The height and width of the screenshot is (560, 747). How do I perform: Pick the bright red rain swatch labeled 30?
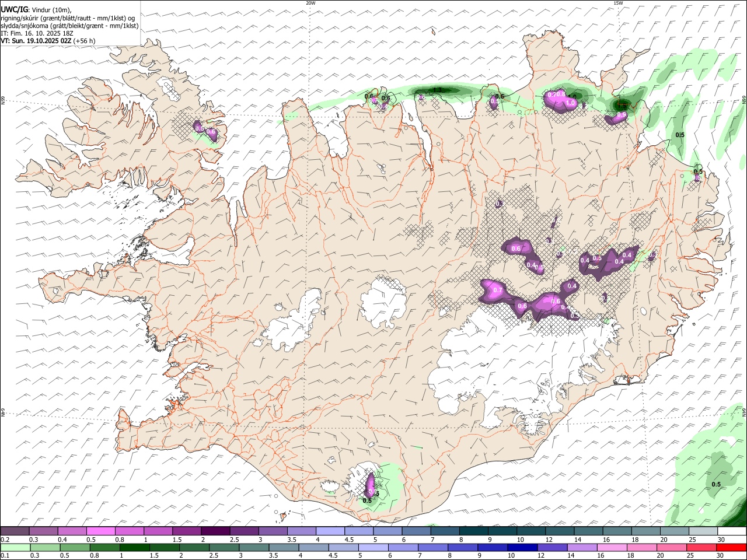tap(731, 547)
